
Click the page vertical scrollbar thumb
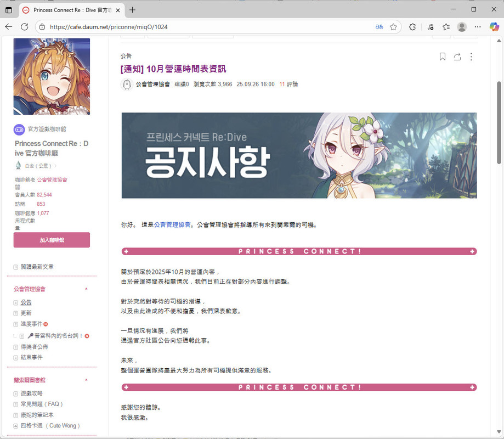499,122
